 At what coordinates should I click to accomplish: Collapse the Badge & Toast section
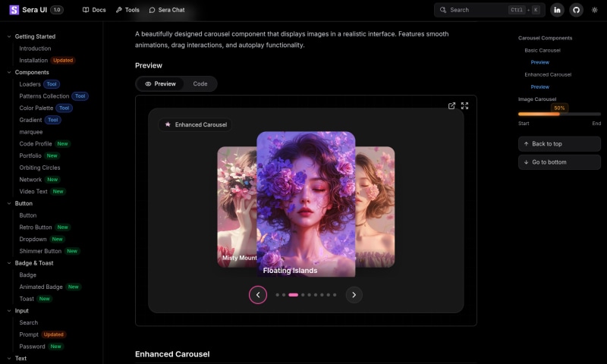pyautogui.click(x=8, y=263)
